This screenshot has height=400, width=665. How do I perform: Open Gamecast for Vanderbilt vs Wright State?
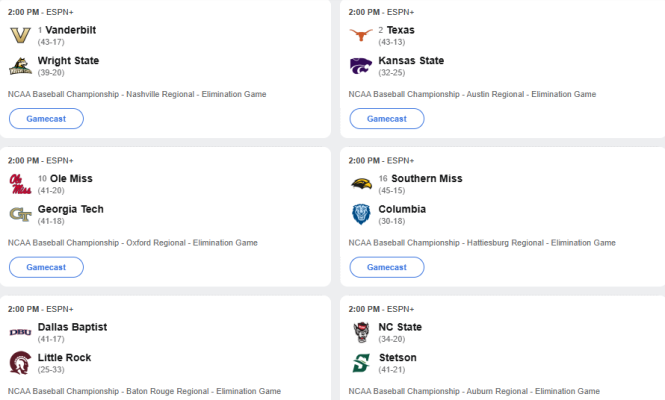coord(46,119)
